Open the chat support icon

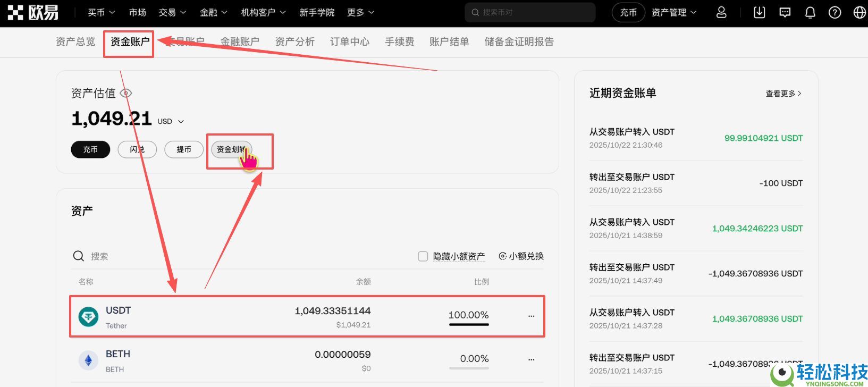(785, 12)
